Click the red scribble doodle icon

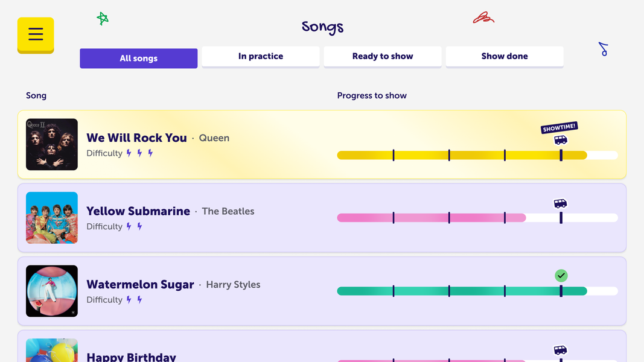coord(483,18)
